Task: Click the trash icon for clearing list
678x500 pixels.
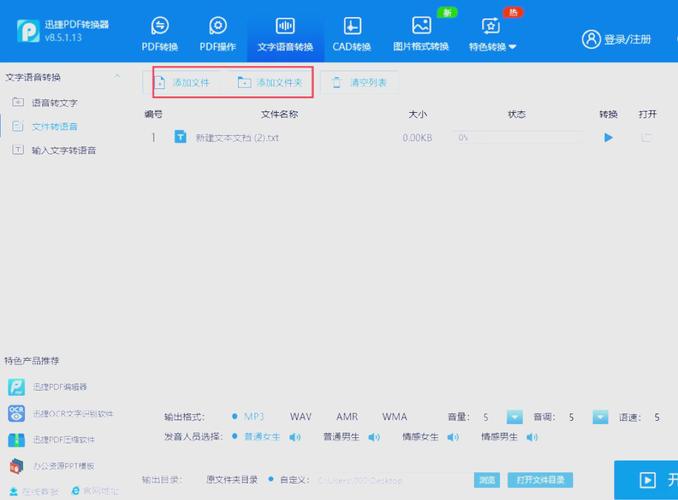Action: 336,82
